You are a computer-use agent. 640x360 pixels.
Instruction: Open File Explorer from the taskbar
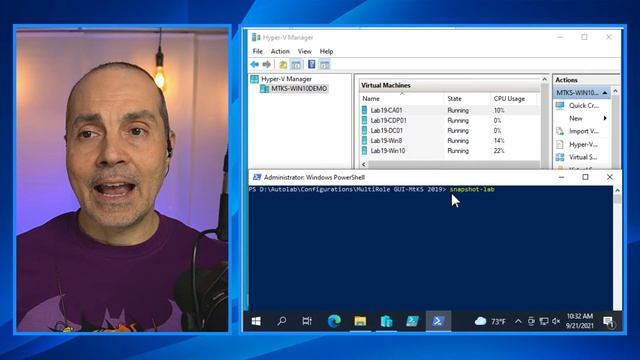pyautogui.click(x=360, y=321)
